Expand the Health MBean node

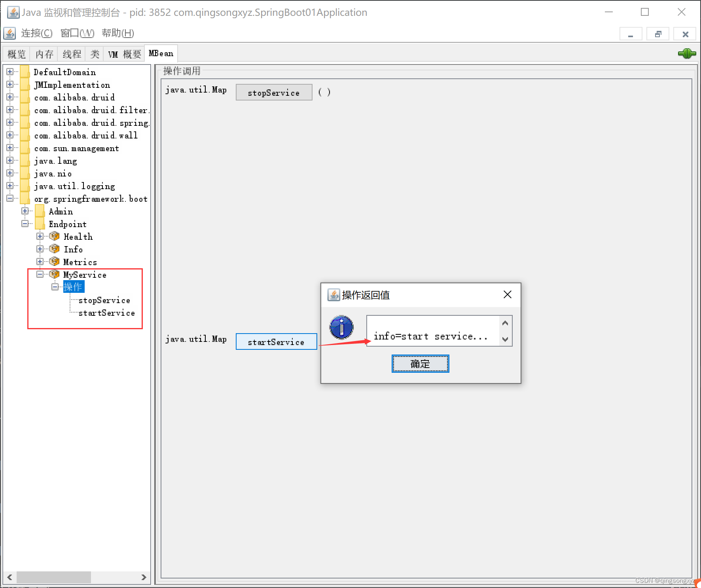click(x=40, y=236)
